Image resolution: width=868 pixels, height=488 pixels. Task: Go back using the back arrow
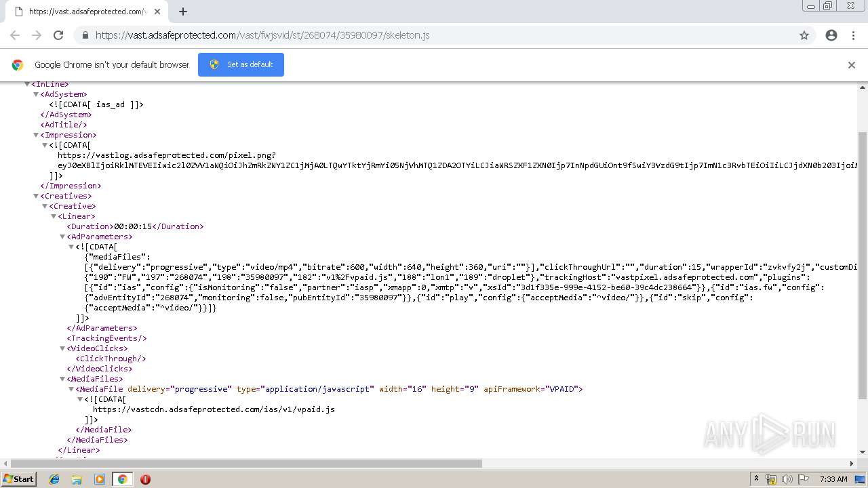point(15,35)
